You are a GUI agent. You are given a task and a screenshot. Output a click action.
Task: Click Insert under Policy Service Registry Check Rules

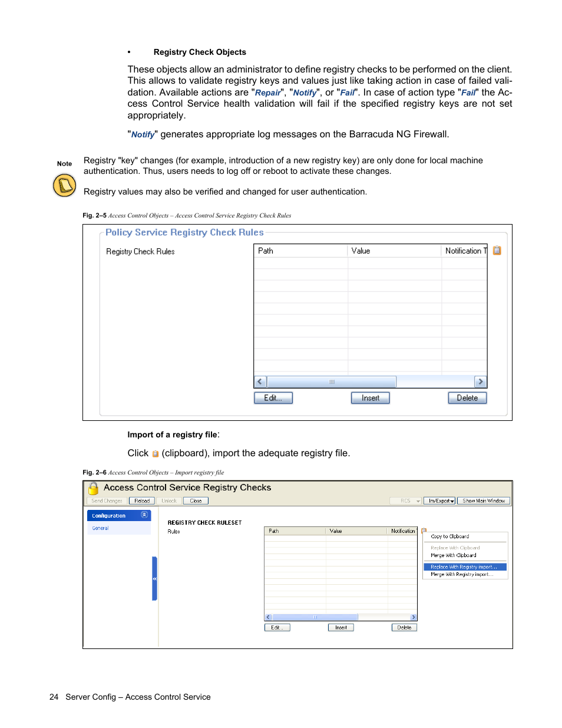tap(371, 398)
